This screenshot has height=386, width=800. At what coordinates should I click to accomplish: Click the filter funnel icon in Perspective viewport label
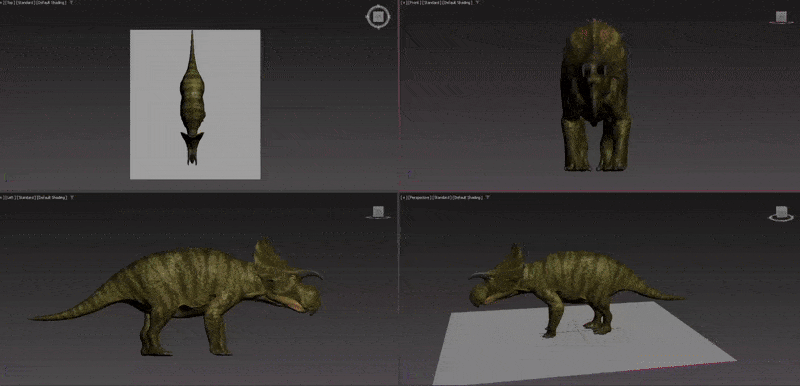[x=488, y=197]
